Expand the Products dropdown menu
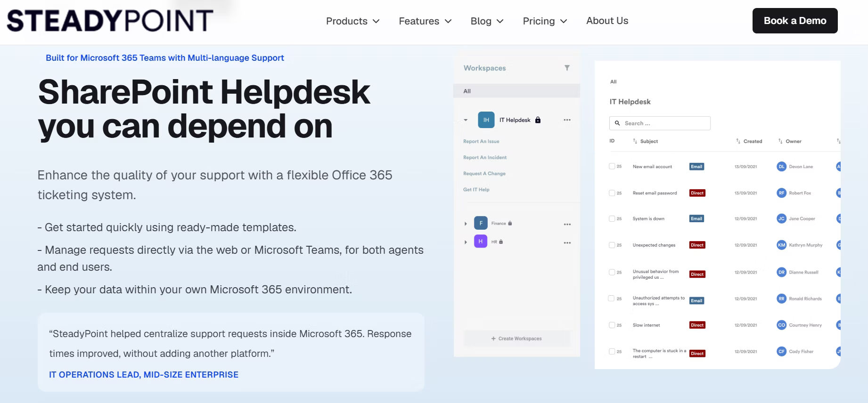 tap(353, 21)
